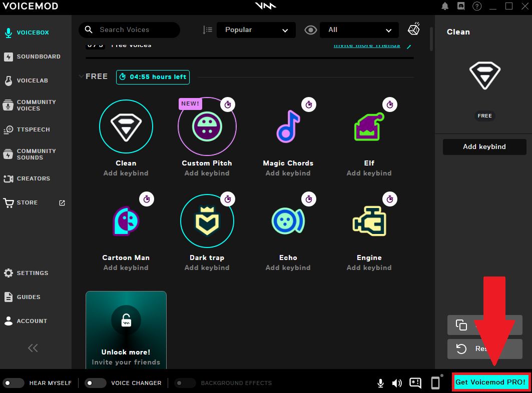The width and height of the screenshot is (532, 393).
Task: Click the sort order icon
Action: 207,30
